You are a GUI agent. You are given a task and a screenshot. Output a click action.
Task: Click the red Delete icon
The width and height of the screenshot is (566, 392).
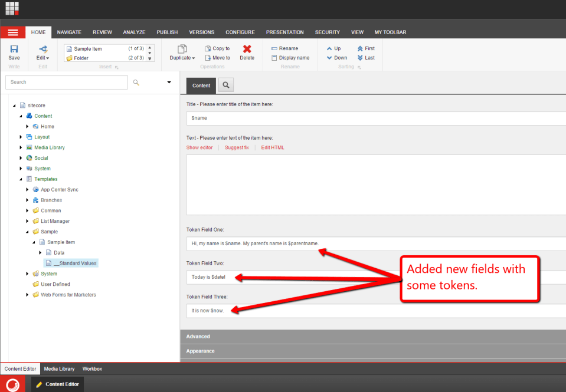[x=247, y=50]
